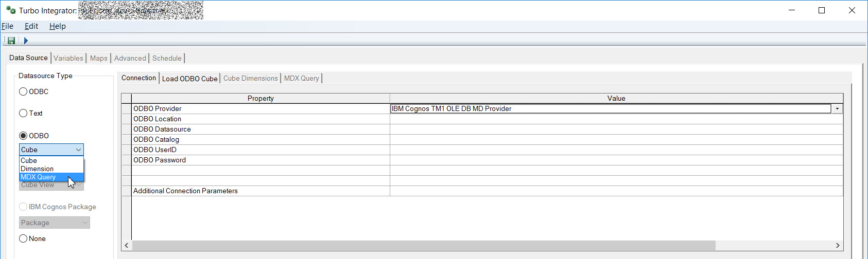This screenshot has width=868, height=259.
Task: Select the ODBO radio button
Action: pyautogui.click(x=23, y=136)
